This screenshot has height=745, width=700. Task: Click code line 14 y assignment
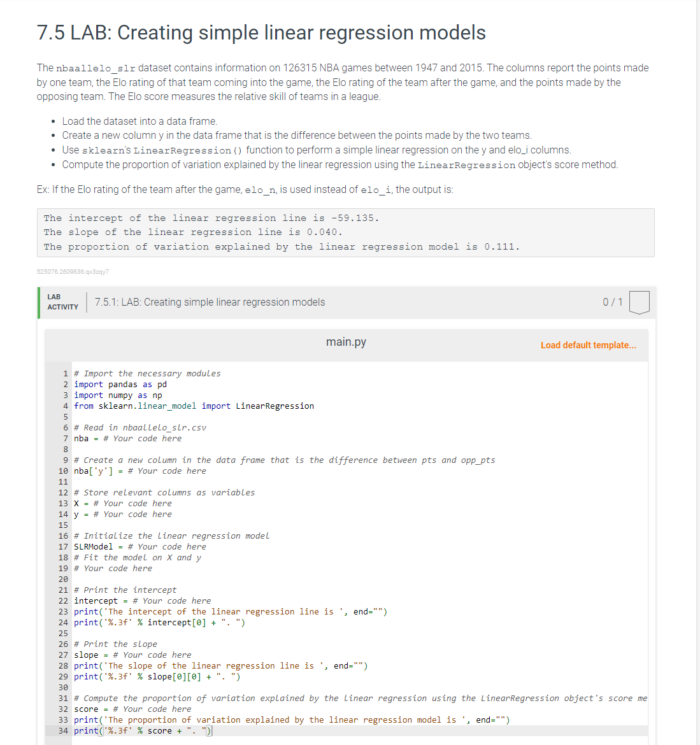pos(122,514)
